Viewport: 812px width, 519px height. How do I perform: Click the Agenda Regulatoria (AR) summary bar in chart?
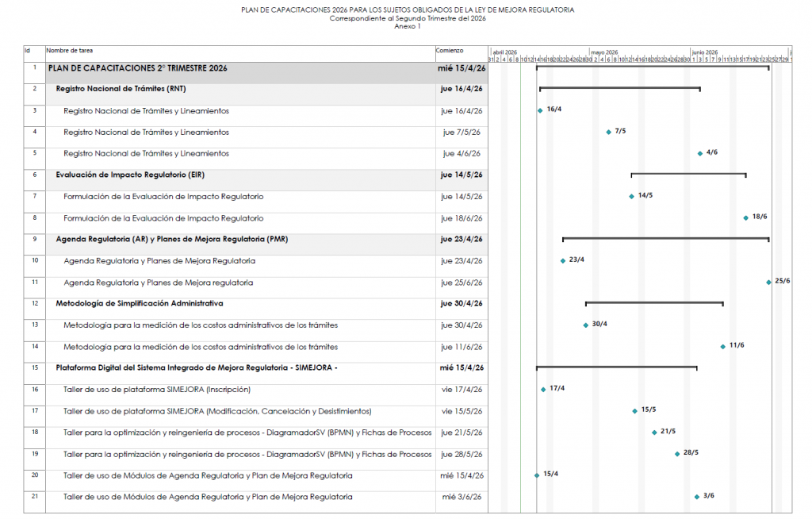(665, 237)
